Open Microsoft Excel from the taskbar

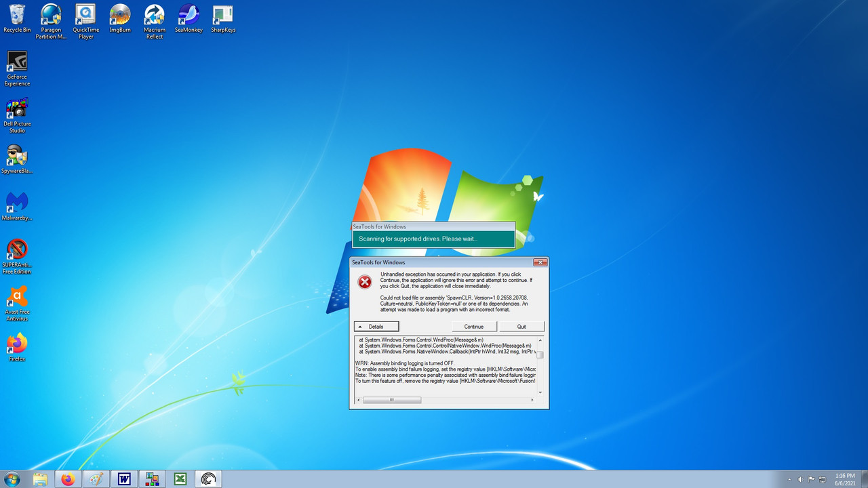click(x=180, y=479)
